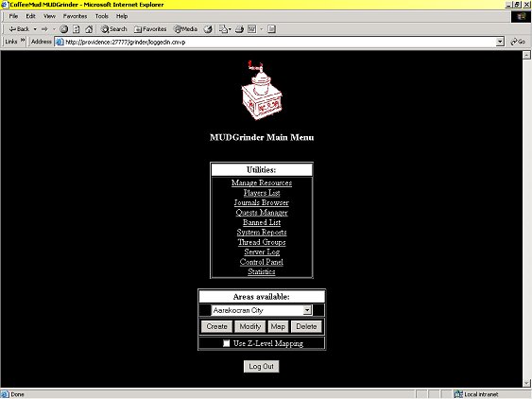Open the address bar dropdown arrow
Image resolution: width=532 pixels, height=399 pixels.
[500, 42]
